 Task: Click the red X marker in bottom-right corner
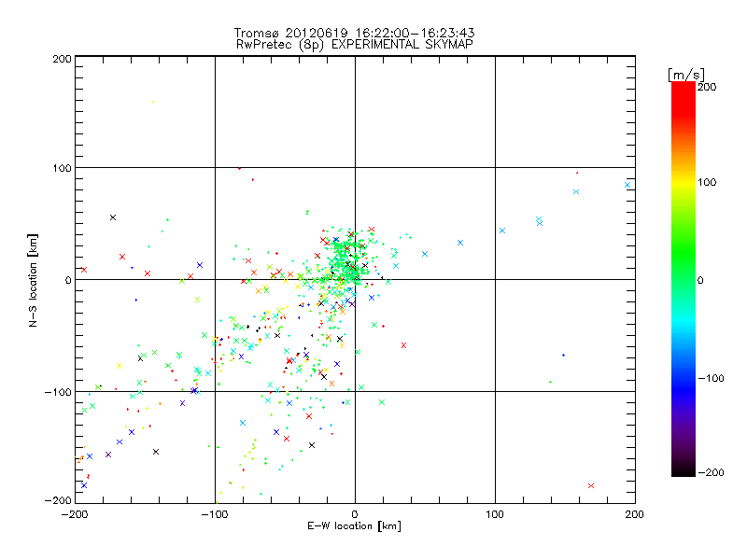591,485
